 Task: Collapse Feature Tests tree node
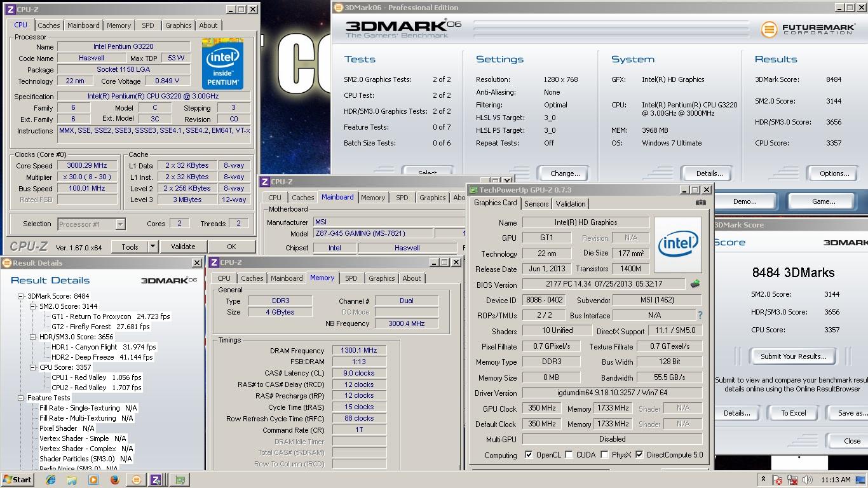click(21, 398)
